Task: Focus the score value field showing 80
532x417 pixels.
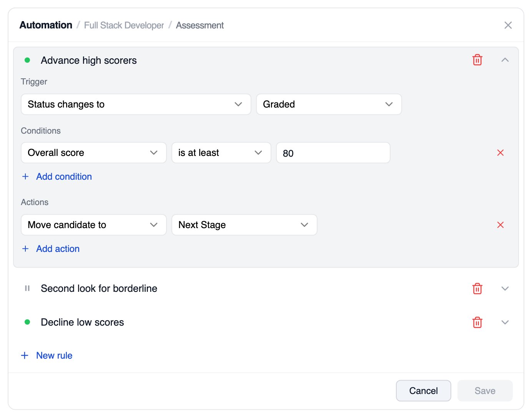Action: pyautogui.click(x=333, y=153)
